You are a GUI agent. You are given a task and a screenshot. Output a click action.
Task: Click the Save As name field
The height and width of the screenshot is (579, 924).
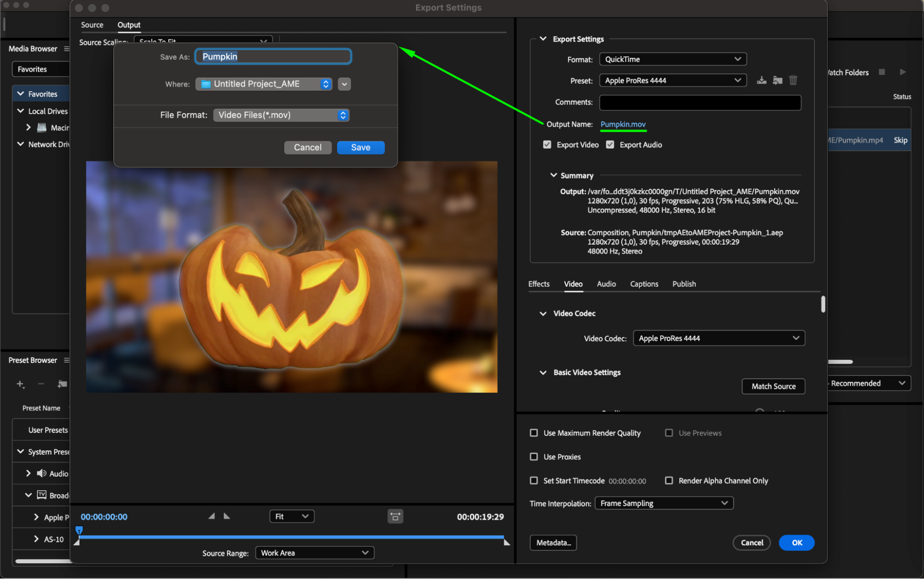(x=273, y=56)
